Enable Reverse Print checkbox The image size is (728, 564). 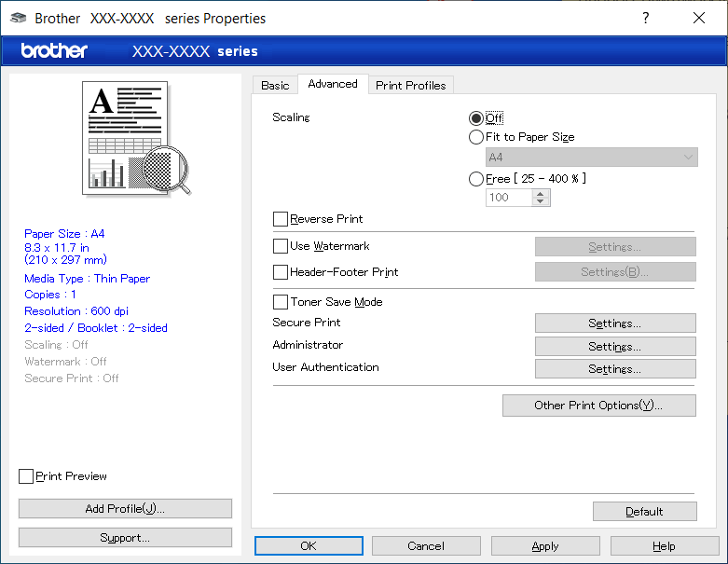pyautogui.click(x=281, y=219)
